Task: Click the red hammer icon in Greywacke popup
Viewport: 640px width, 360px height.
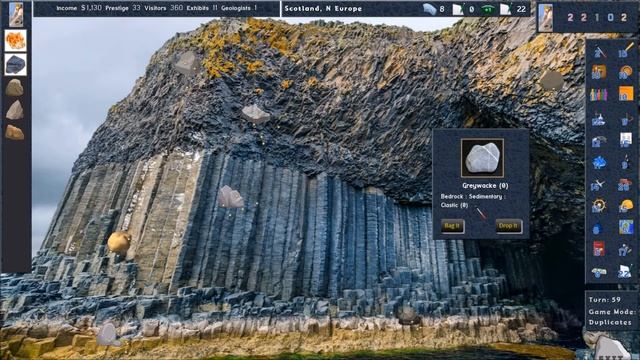Action: tap(481, 213)
